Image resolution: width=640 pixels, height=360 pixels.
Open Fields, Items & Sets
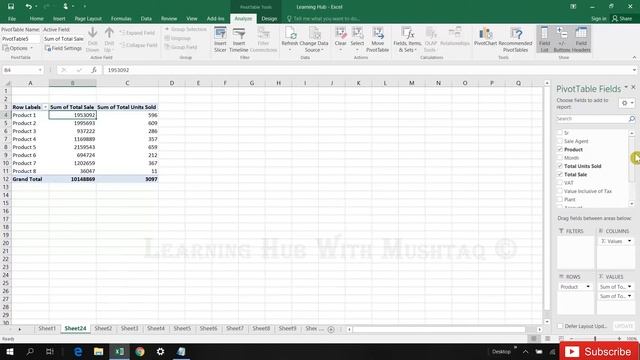click(x=407, y=39)
